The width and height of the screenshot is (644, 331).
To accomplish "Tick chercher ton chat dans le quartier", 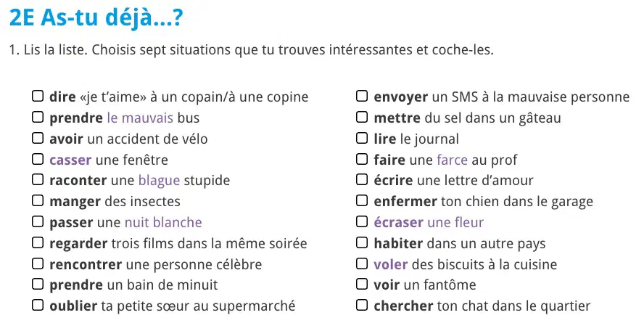I will (362, 305).
